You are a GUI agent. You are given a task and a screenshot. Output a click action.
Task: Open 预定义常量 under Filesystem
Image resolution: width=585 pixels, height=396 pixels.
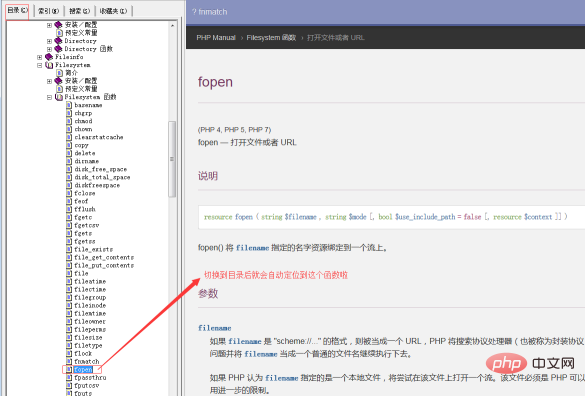coord(81,89)
